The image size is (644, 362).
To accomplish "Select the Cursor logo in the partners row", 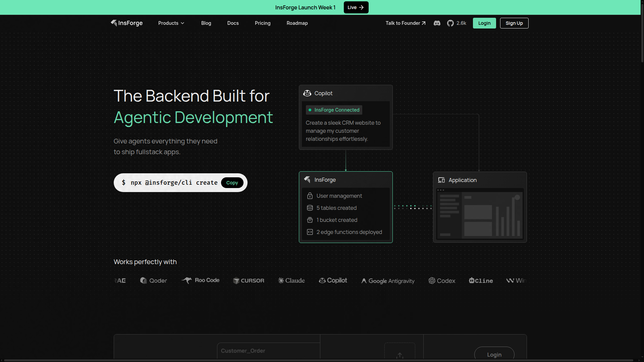I will pyautogui.click(x=248, y=281).
